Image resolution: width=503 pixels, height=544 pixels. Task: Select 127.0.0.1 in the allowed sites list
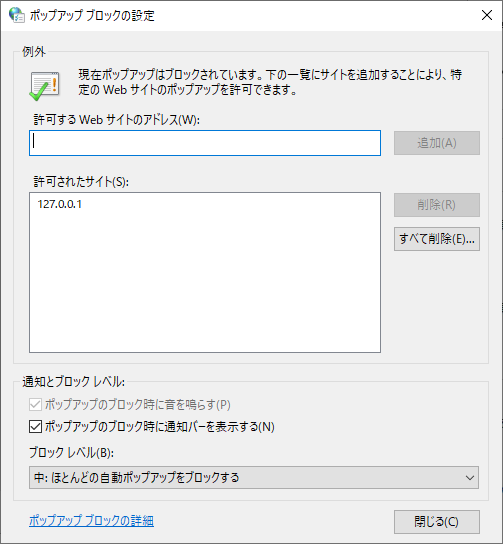(60, 204)
